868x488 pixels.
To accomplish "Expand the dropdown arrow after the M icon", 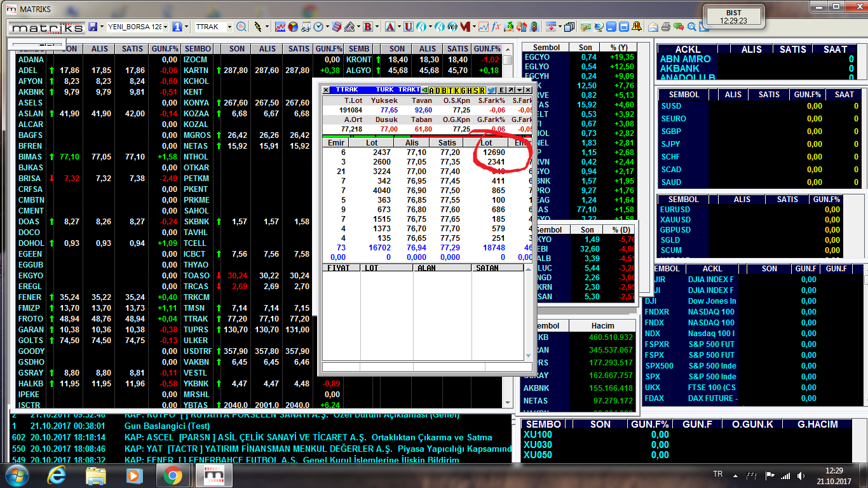I will [x=474, y=27].
